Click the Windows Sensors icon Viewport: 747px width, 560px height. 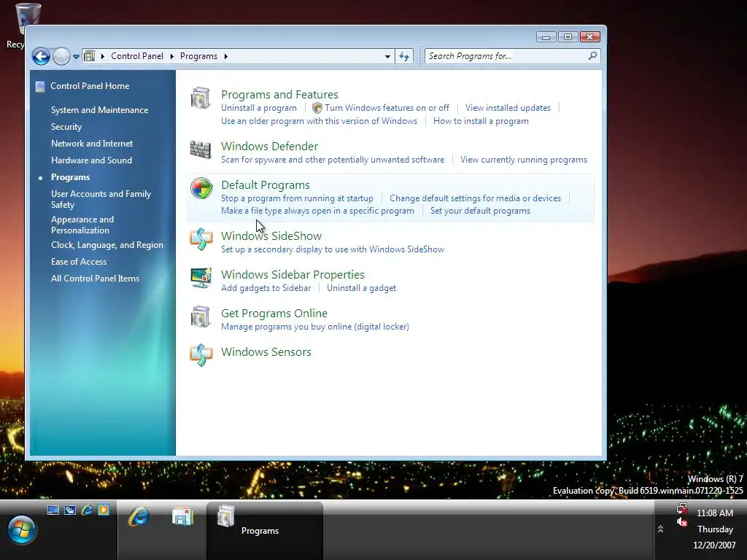201,355
